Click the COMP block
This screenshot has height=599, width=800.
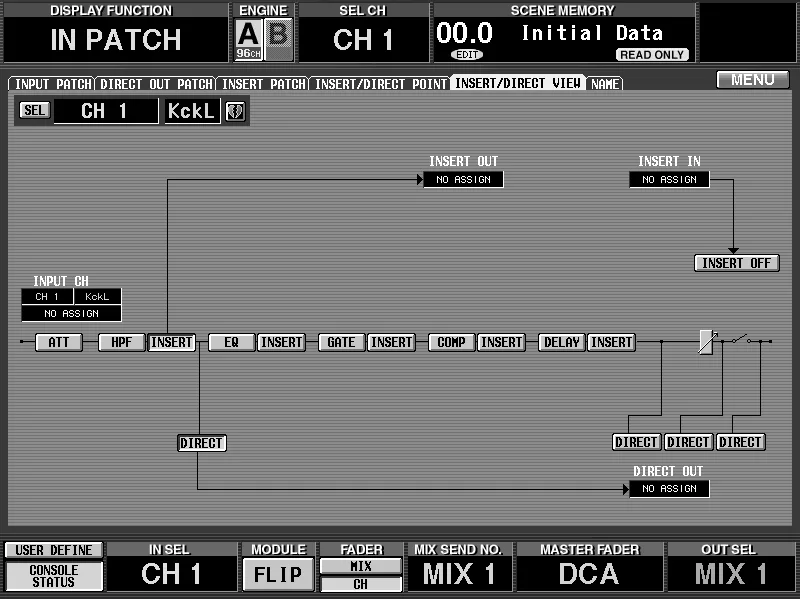(x=452, y=342)
